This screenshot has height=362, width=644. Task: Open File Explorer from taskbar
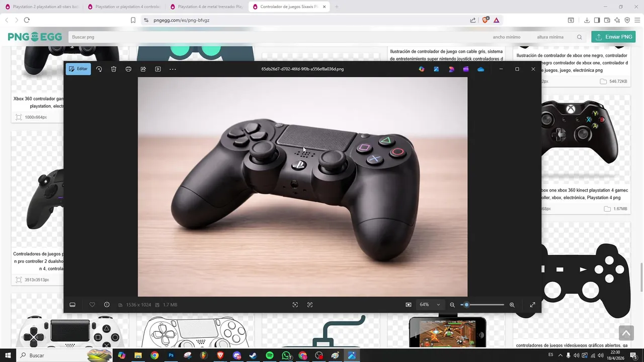138,355
